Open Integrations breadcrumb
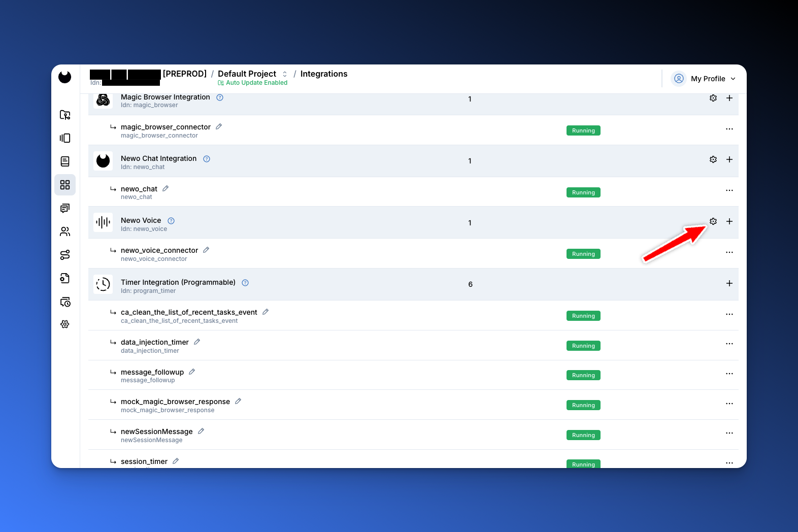Viewport: 798px width, 532px height. (324, 74)
